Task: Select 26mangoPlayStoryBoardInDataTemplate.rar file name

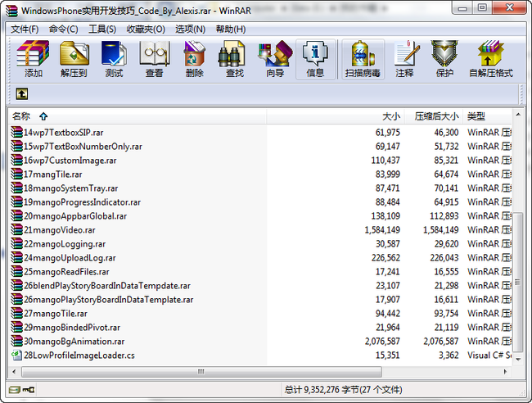Action: click(109, 300)
